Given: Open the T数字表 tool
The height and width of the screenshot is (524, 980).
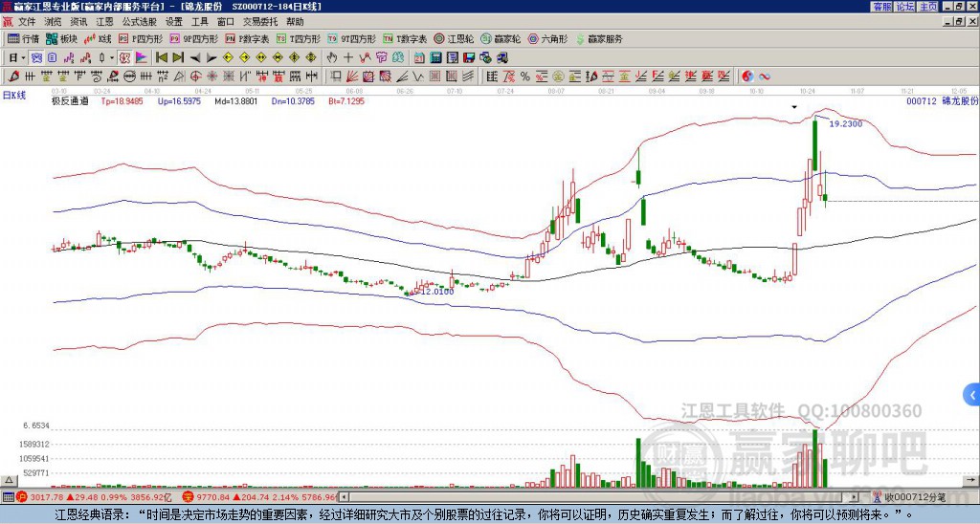Looking at the screenshot, I should coord(405,38).
